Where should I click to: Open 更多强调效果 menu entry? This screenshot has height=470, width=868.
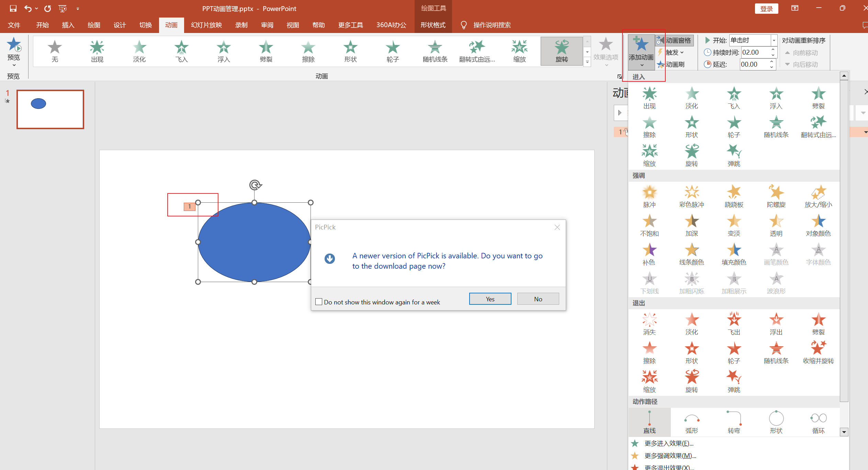click(670, 456)
